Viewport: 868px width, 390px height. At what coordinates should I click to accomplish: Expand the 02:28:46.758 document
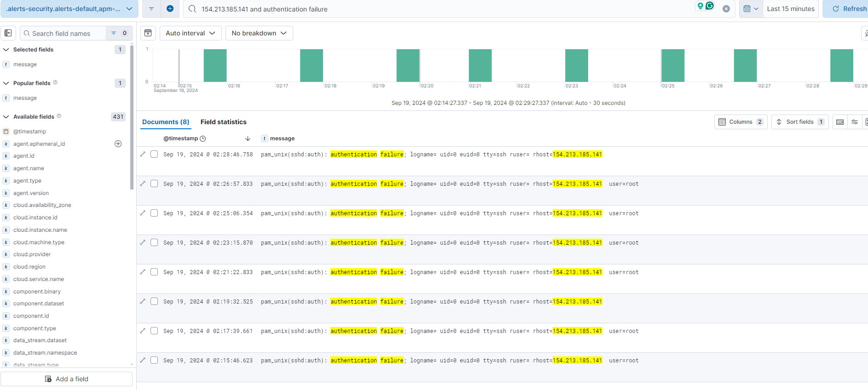143,154
